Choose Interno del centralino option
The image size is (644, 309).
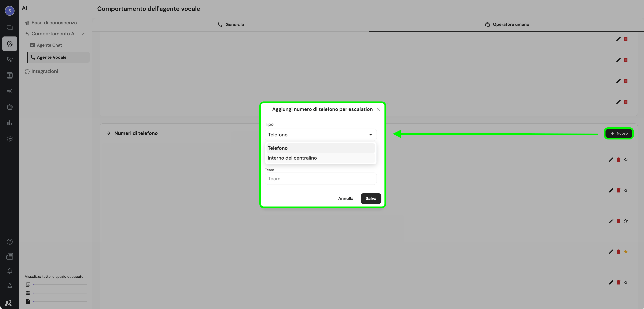320,158
